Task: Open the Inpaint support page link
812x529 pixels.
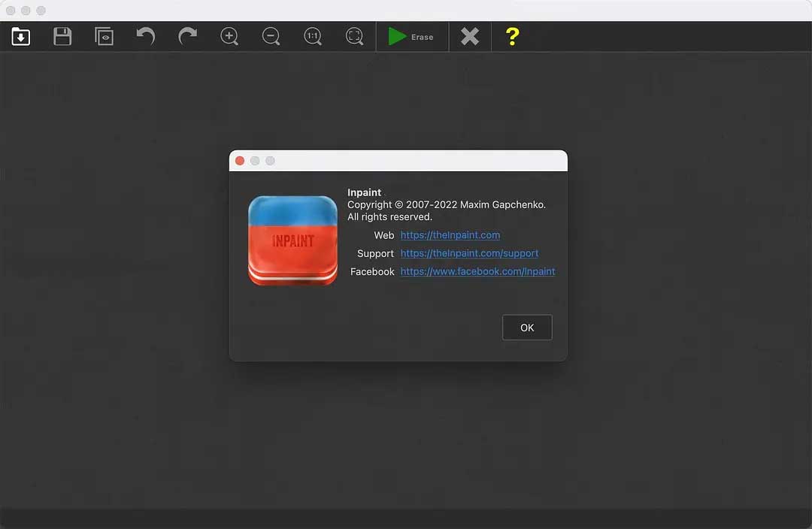Action: coord(469,253)
